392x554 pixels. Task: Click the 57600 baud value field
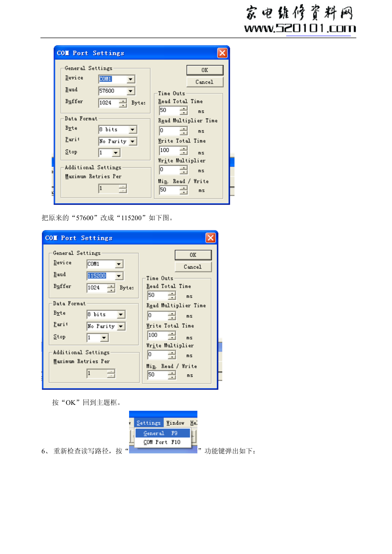tap(112, 91)
